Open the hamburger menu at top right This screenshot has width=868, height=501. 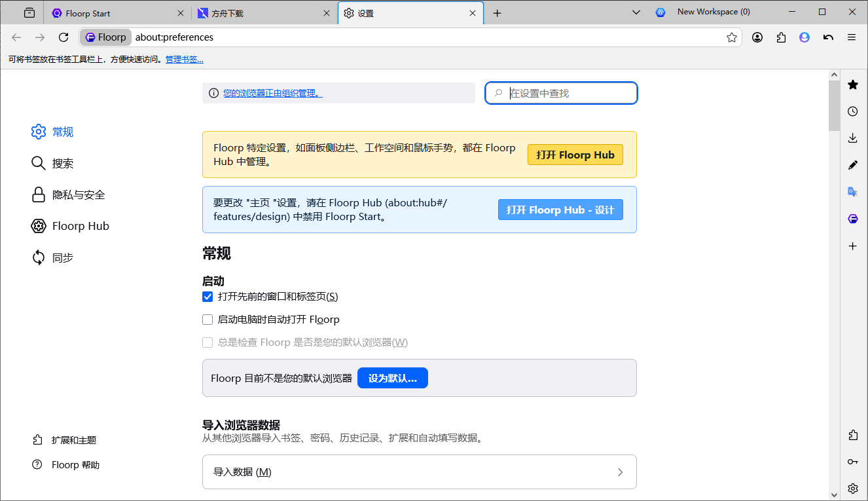coord(851,37)
